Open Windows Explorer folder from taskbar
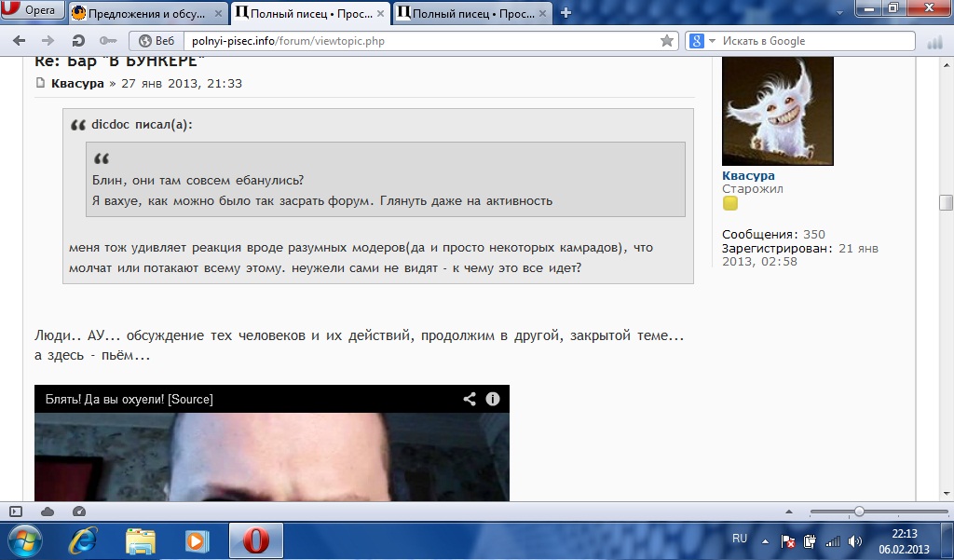Image resolution: width=954 pixels, height=560 pixels. pyautogui.click(x=141, y=540)
